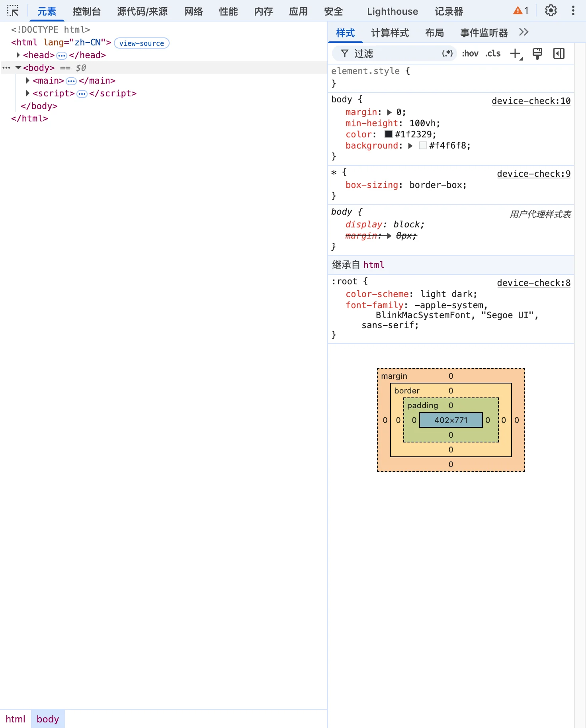Image resolution: width=586 pixels, height=728 pixels.
Task: Open color picker for #f4f6f8 swatch
Action: pyautogui.click(x=423, y=145)
